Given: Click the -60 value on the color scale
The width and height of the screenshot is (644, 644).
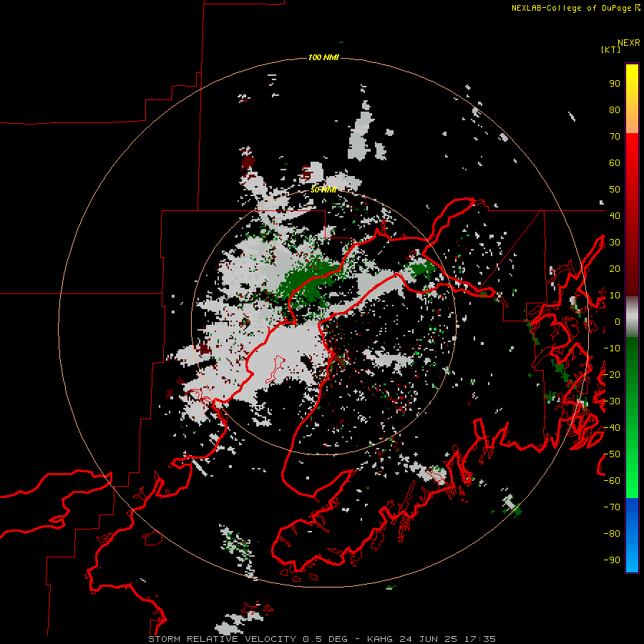Looking at the screenshot, I should (x=612, y=481).
